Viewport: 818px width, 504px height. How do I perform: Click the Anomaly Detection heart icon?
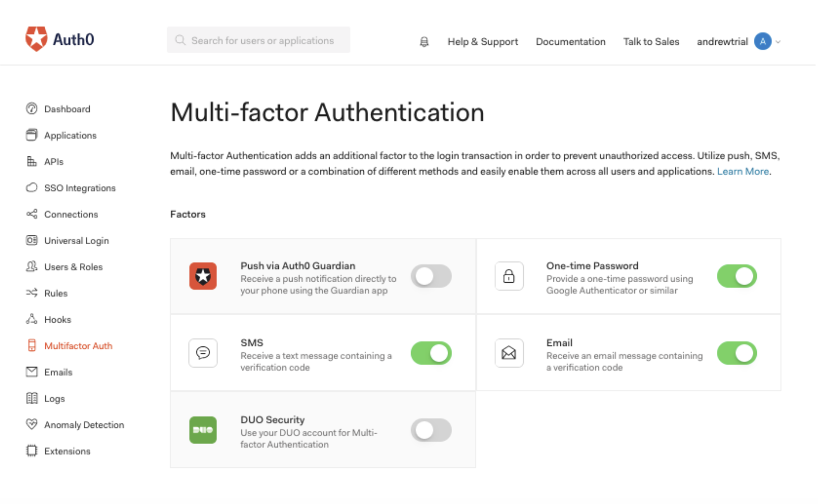(32, 425)
